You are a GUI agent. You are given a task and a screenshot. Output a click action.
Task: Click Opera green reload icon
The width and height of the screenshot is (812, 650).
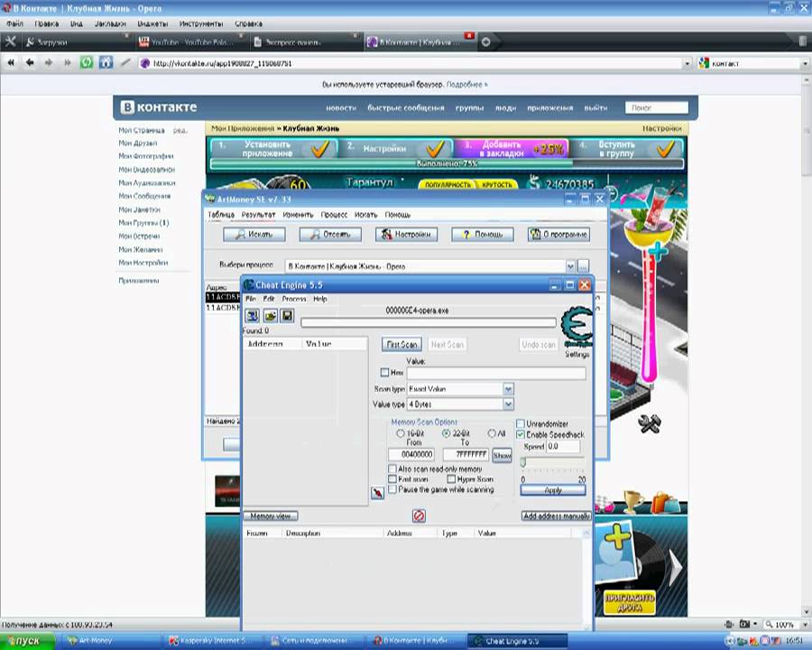click(x=87, y=62)
